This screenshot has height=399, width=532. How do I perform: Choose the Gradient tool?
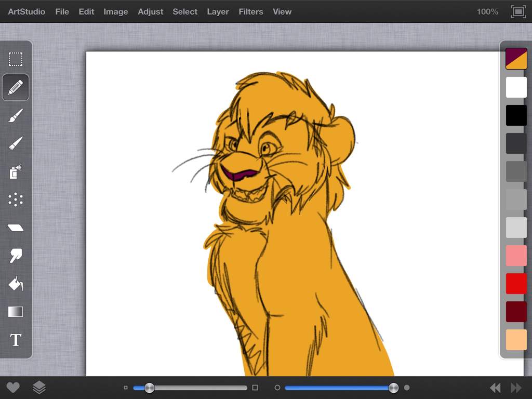click(x=16, y=312)
